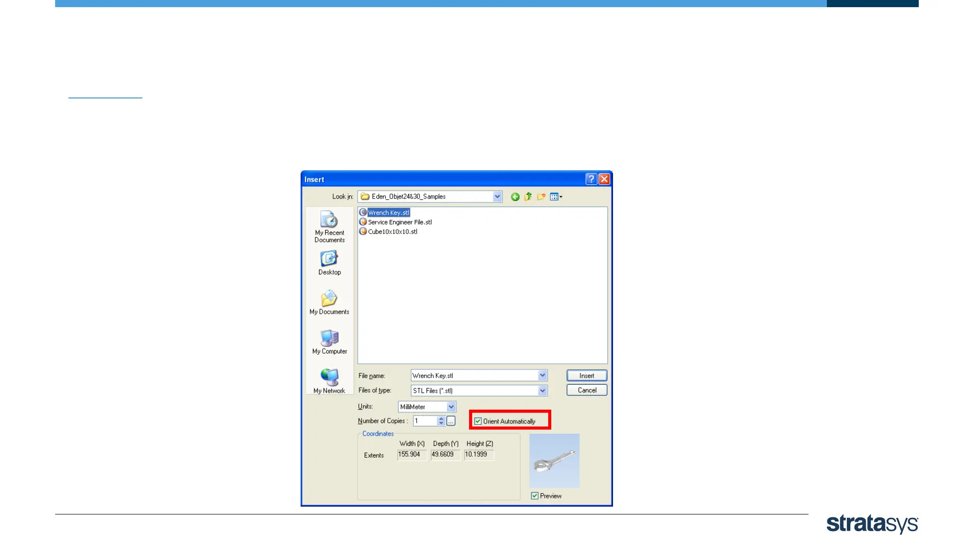Open the View Menu icon dropdown
This screenshot has width=980, height=551.
[556, 197]
